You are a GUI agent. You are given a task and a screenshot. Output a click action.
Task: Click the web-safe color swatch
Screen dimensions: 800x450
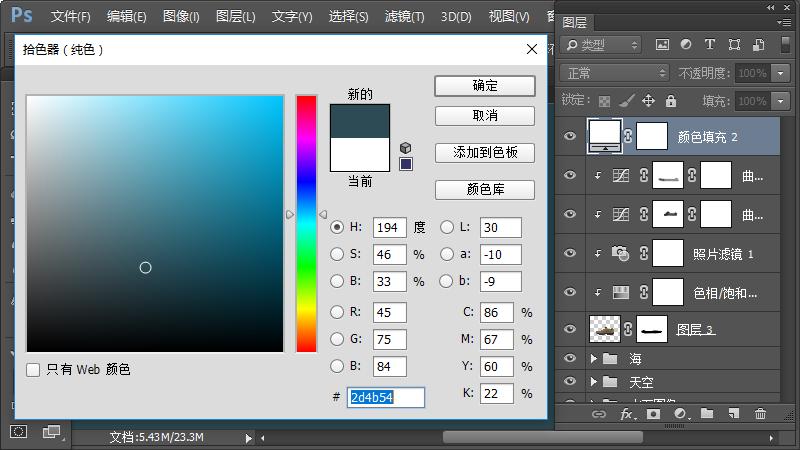click(x=406, y=164)
